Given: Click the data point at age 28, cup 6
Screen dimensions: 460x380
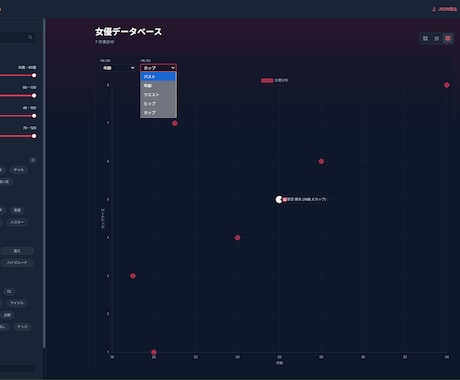Looking at the screenshot, I should 321,161.
